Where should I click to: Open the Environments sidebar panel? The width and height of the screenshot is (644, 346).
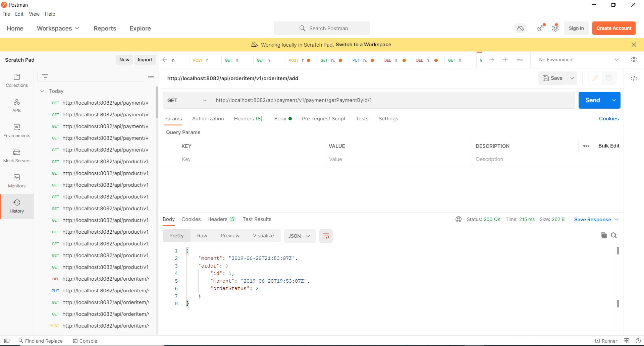tap(17, 131)
